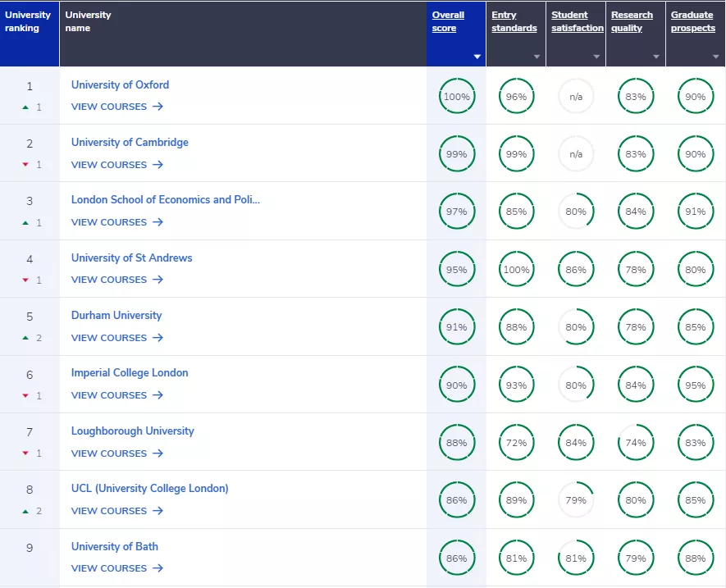
Task: Open sort dropdown arrow under Overall score
Action: (477, 57)
